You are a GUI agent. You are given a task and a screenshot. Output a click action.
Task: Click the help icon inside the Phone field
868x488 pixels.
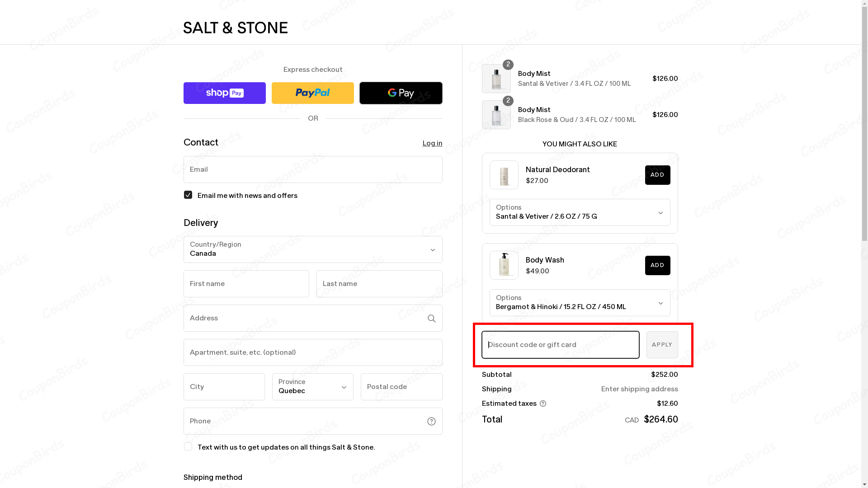point(431,421)
